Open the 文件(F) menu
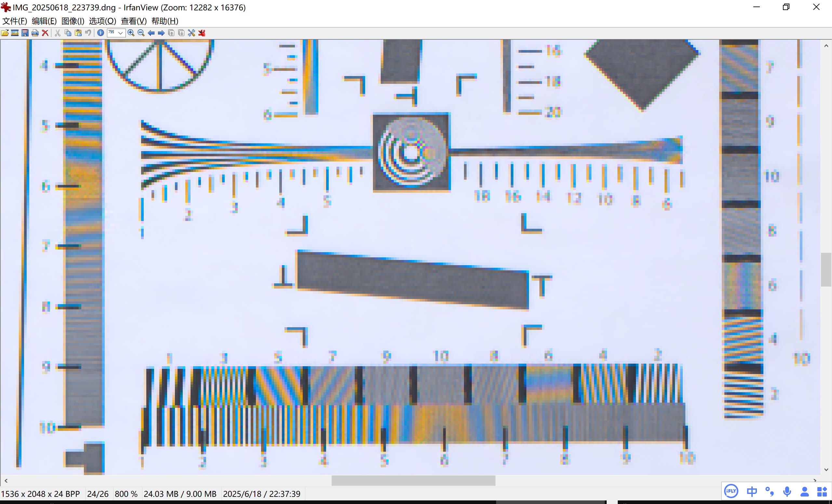The height and width of the screenshot is (504, 832). coord(15,21)
